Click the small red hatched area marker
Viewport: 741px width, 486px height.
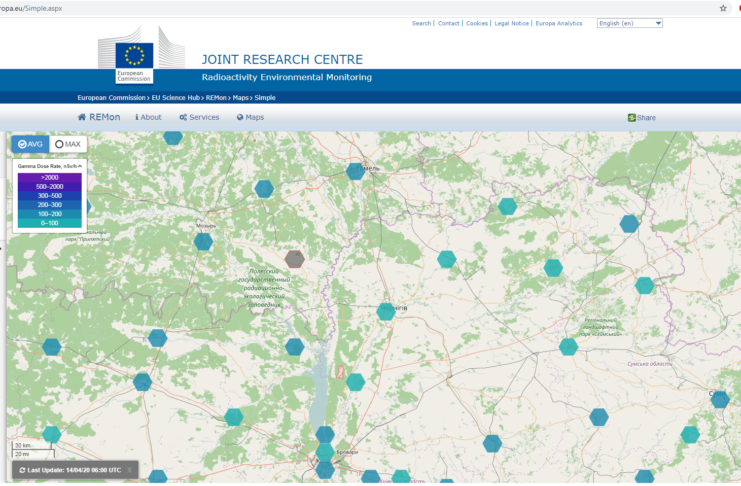pyautogui.click(x=340, y=372)
